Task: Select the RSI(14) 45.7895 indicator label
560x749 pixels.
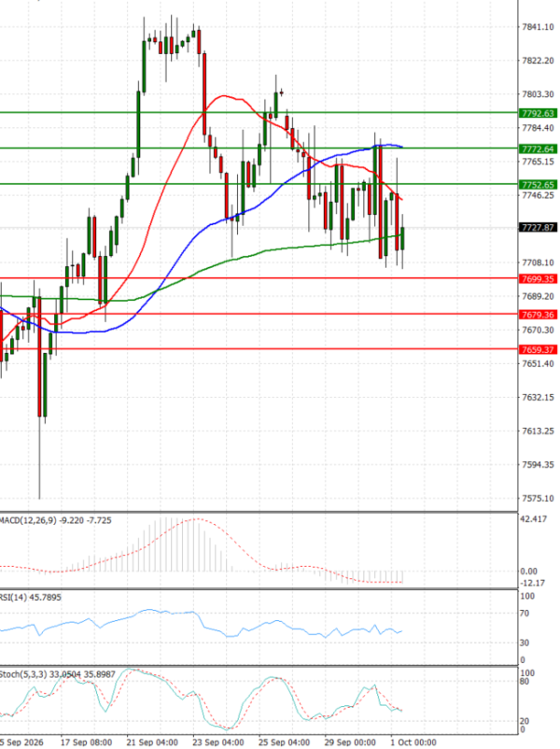Action: tap(30, 598)
